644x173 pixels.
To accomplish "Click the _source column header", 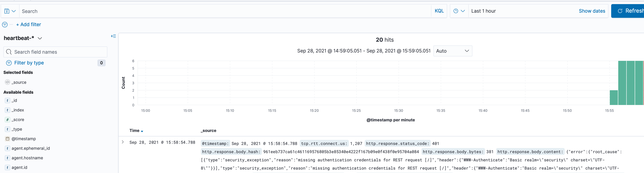I will (x=209, y=130).
